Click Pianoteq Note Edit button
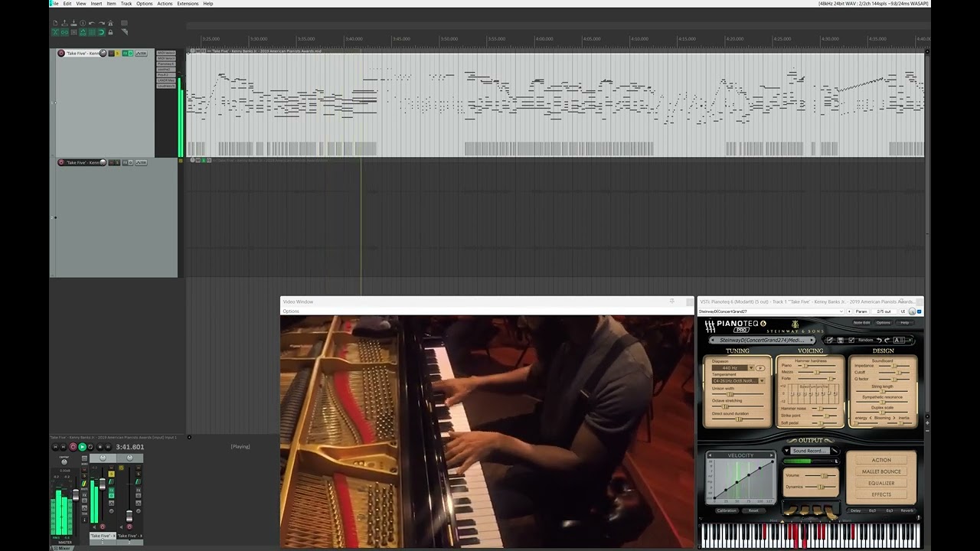The width and height of the screenshot is (980, 551). coord(861,323)
